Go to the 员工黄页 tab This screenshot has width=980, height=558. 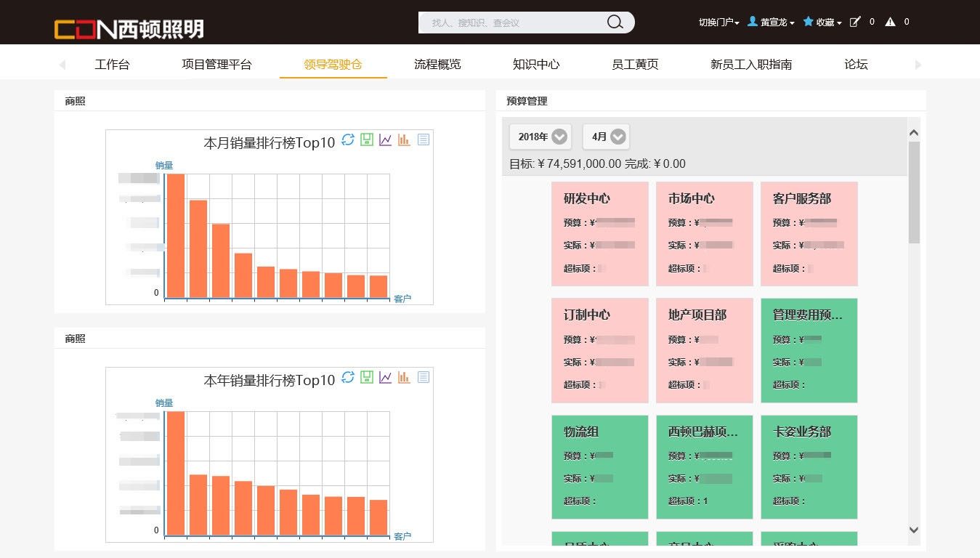point(635,64)
